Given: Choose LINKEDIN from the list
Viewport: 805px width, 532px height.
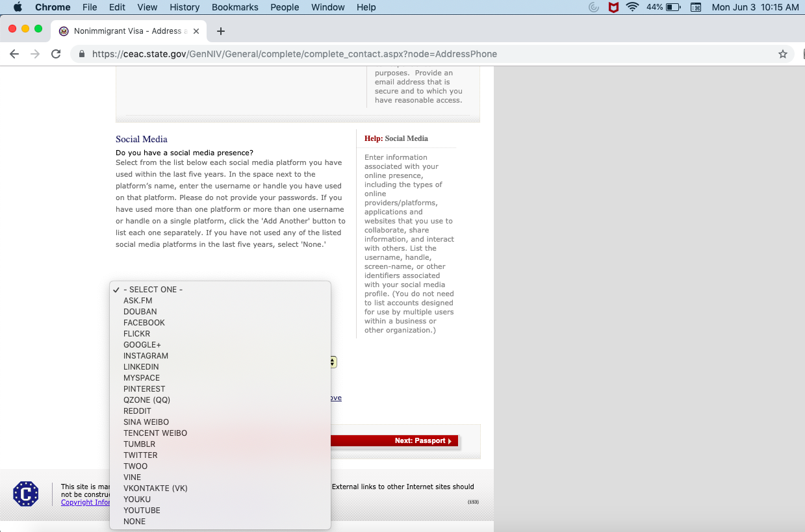Looking at the screenshot, I should coord(220,367).
